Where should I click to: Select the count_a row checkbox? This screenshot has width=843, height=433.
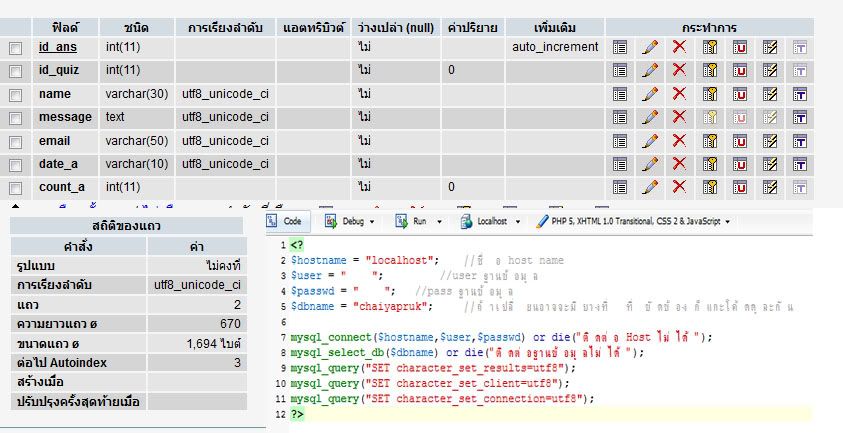(x=15, y=188)
